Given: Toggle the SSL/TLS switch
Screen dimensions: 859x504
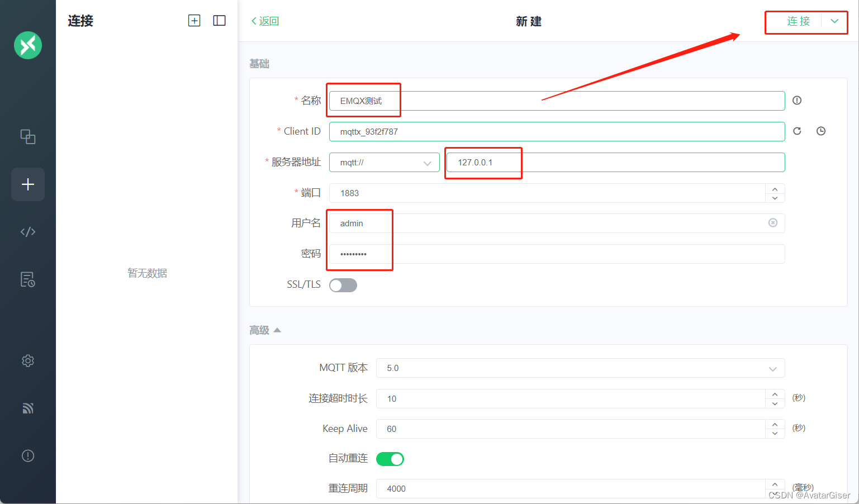Looking at the screenshot, I should point(343,286).
